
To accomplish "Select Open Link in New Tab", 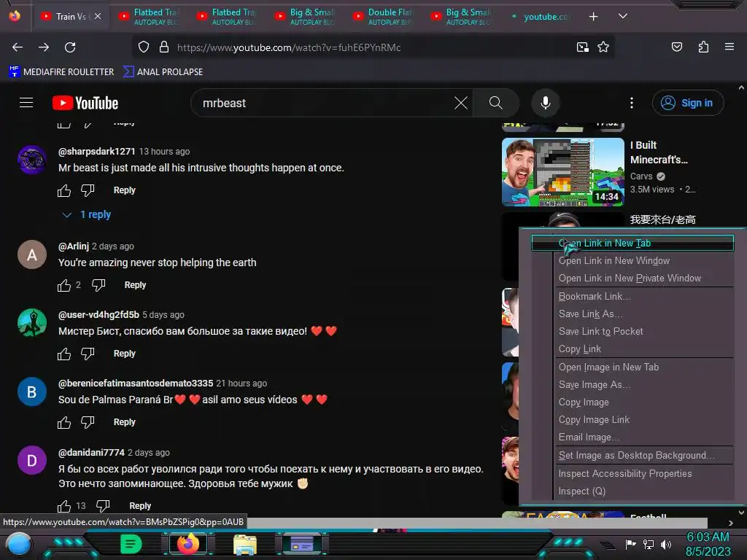I will coord(632,243).
